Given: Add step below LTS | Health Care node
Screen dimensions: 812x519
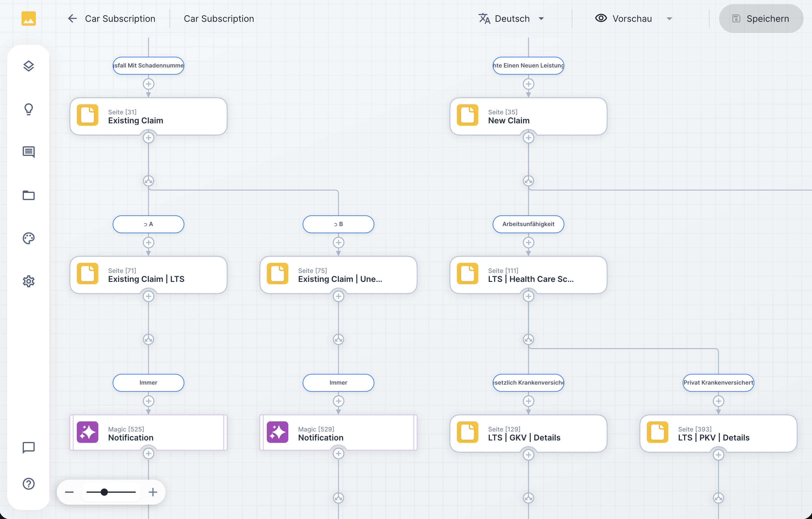Looking at the screenshot, I should tap(528, 296).
